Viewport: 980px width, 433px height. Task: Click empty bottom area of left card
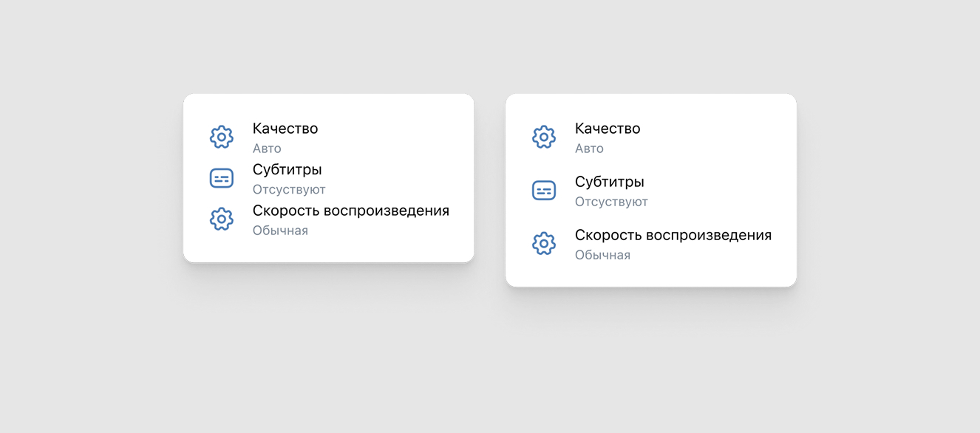pos(328,250)
